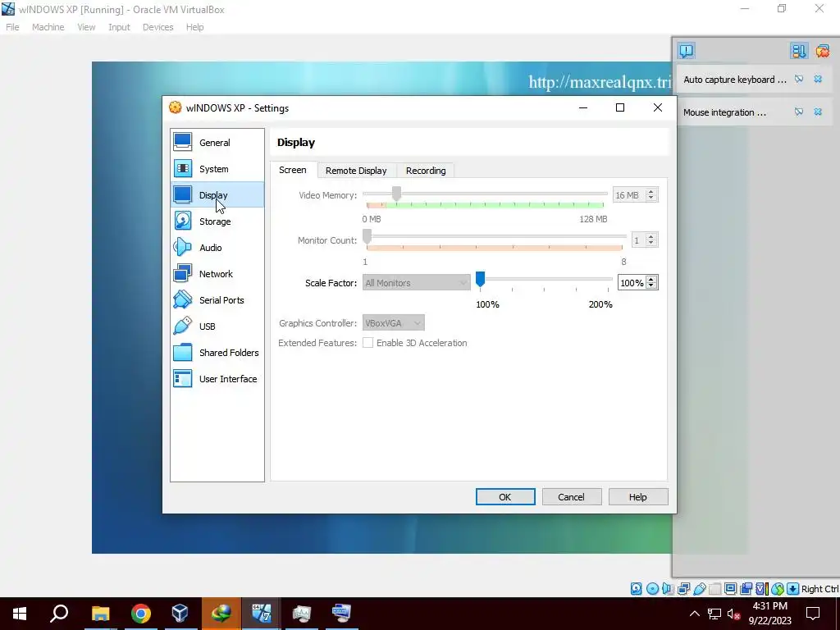
Task: Switch to the Recording tab
Action: [x=426, y=171]
